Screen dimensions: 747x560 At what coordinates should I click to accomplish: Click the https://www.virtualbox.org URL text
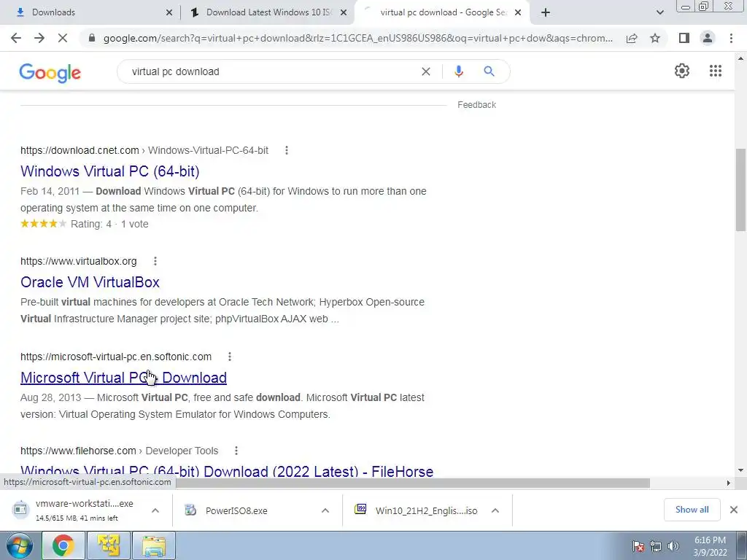click(x=79, y=261)
